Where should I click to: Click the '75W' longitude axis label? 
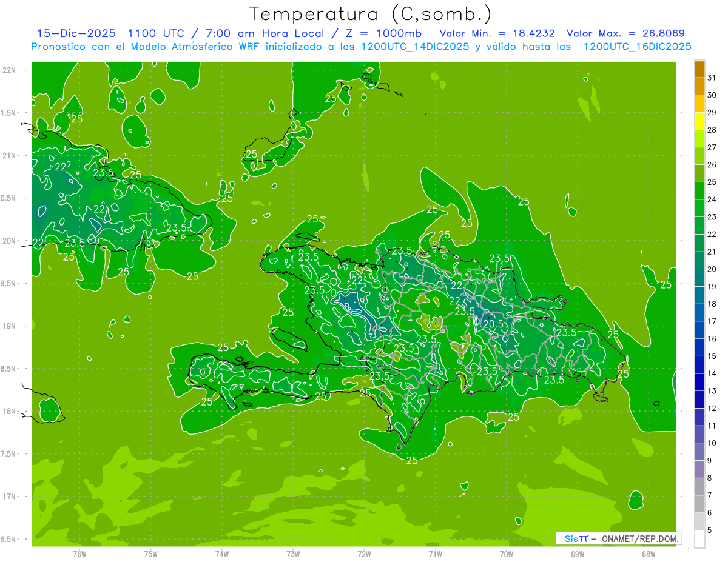coord(151,554)
